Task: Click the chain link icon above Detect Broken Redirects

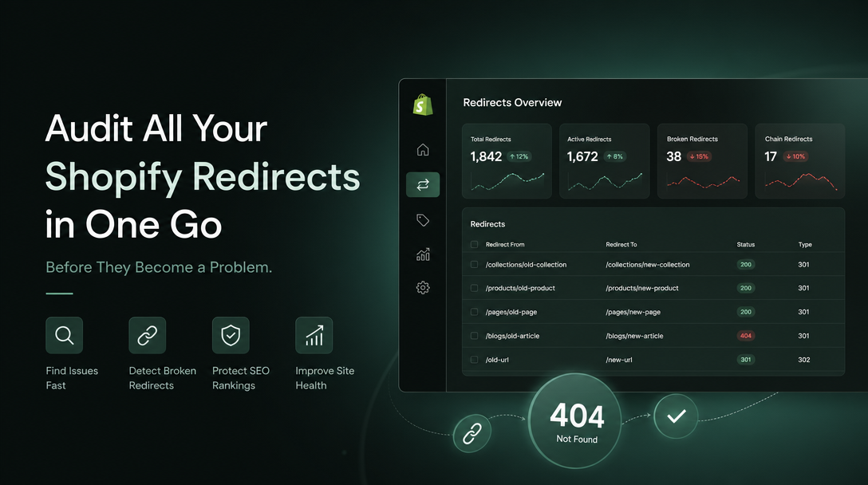Action: tap(148, 336)
